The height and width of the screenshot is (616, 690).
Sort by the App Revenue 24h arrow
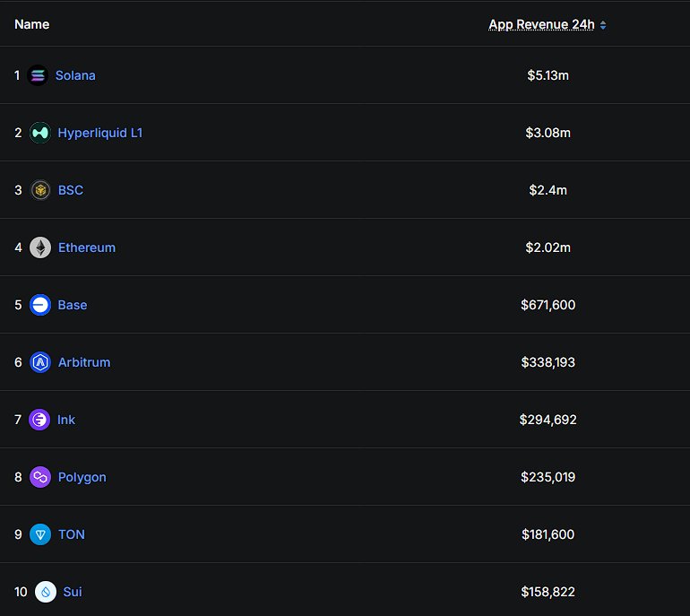click(x=603, y=25)
